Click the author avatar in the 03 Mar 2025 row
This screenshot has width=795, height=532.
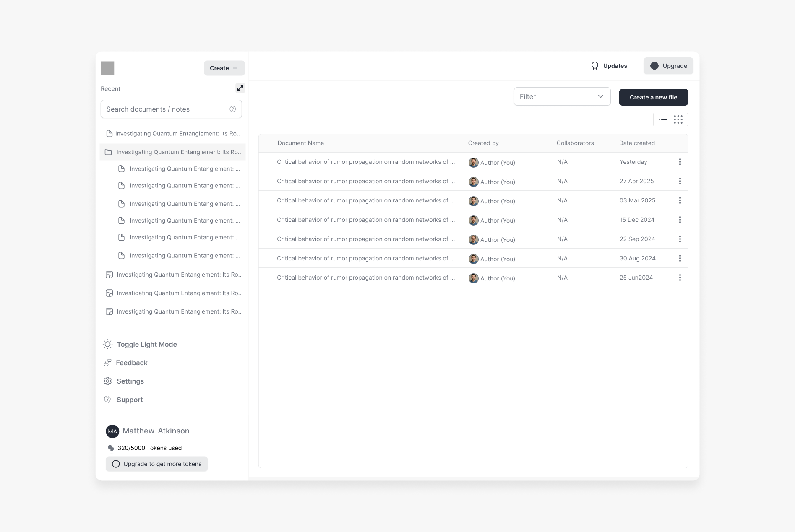pos(474,201)
